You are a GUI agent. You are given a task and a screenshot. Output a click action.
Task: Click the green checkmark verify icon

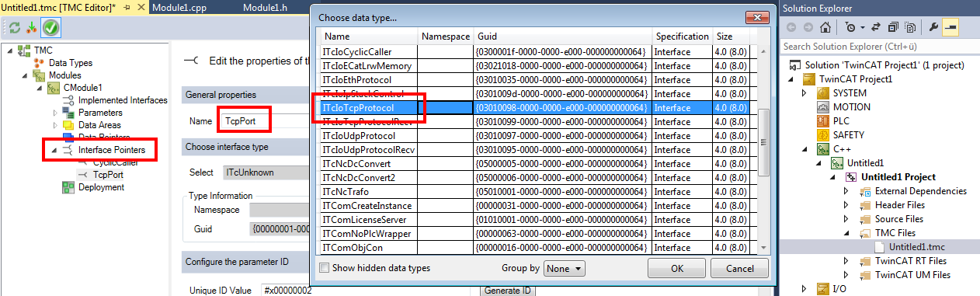coord(50,28)
